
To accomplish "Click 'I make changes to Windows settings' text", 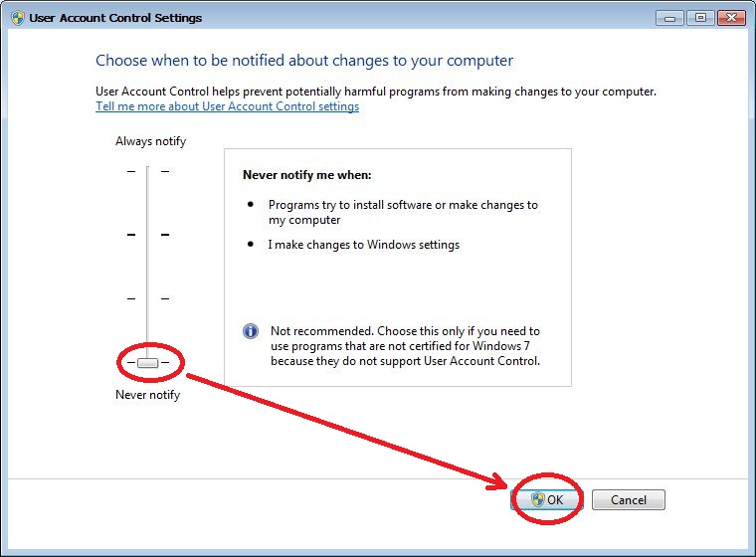I will click(x=363, y=245).
